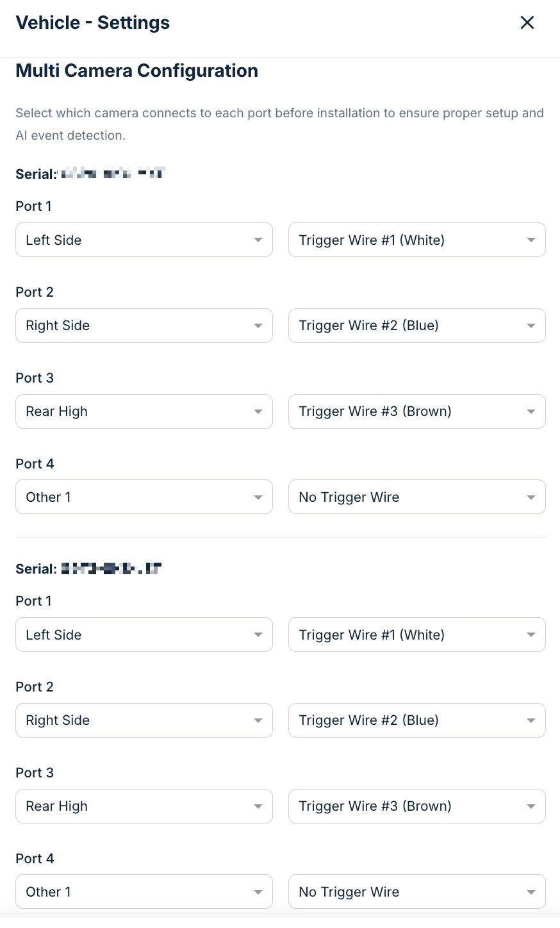The width and height of the screenshot is (560, 928).
Task: Click arrow on first device's Trigger Wire #2 (Blue)
Action: 531,326
